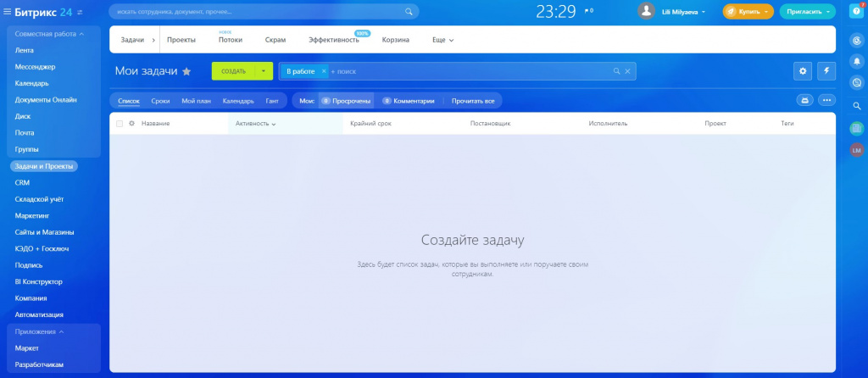This screenshot has height=378, width=868.
Task: Expand the Еще menu in task tabs
Action: pos(442,40)
